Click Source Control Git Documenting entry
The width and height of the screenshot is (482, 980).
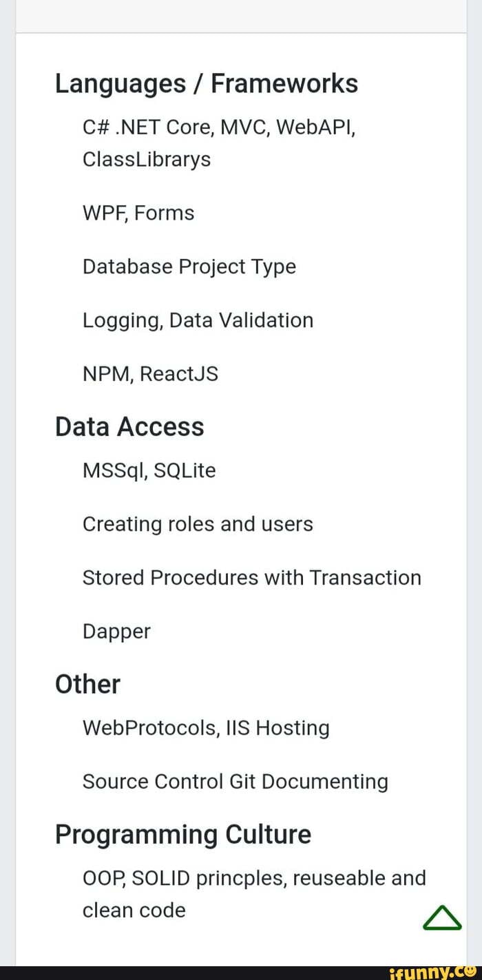point(235,782)
